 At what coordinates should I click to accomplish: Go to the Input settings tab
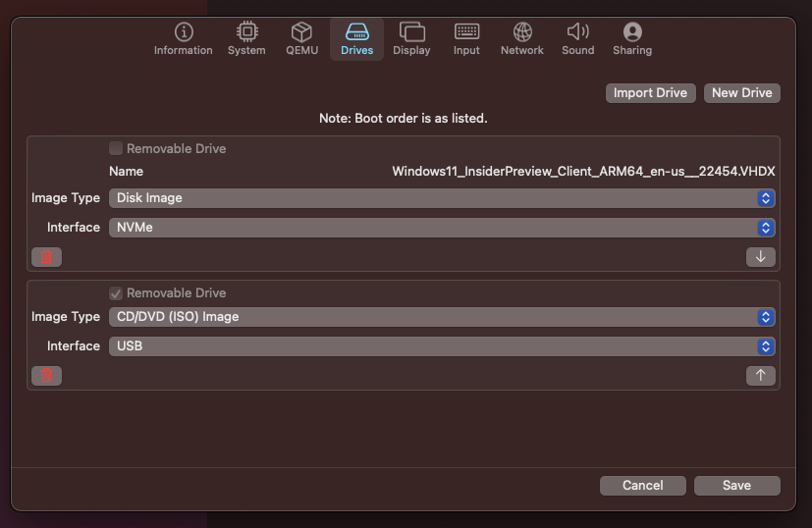tap(466, 39)
